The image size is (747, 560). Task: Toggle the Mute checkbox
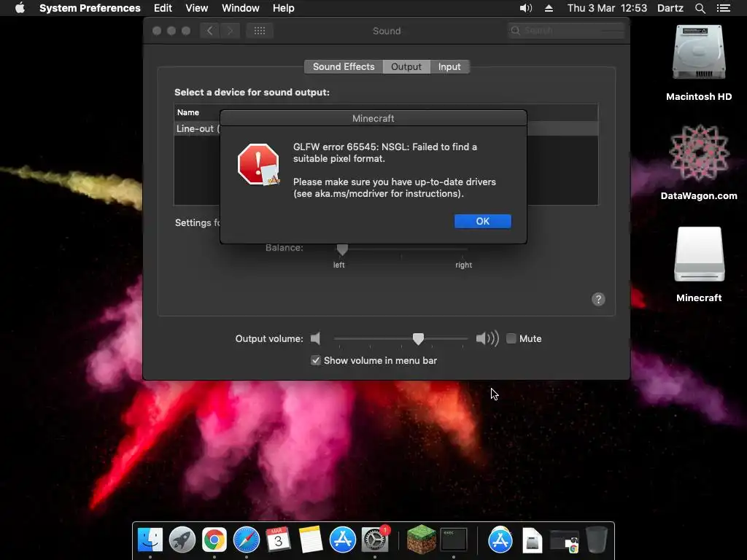511,338
